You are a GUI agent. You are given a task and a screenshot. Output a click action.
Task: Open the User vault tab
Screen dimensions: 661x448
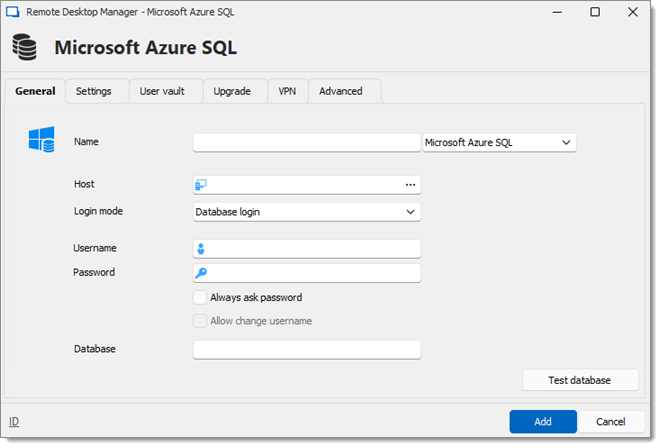(x=162, y=91)
